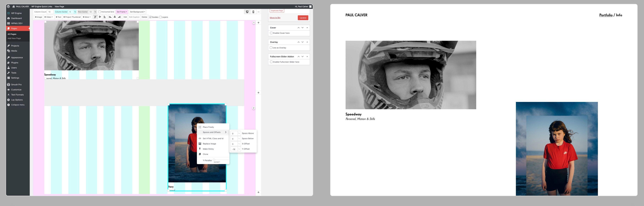
Task: Click the align bottom icon
Action: (x=104, y=17)
